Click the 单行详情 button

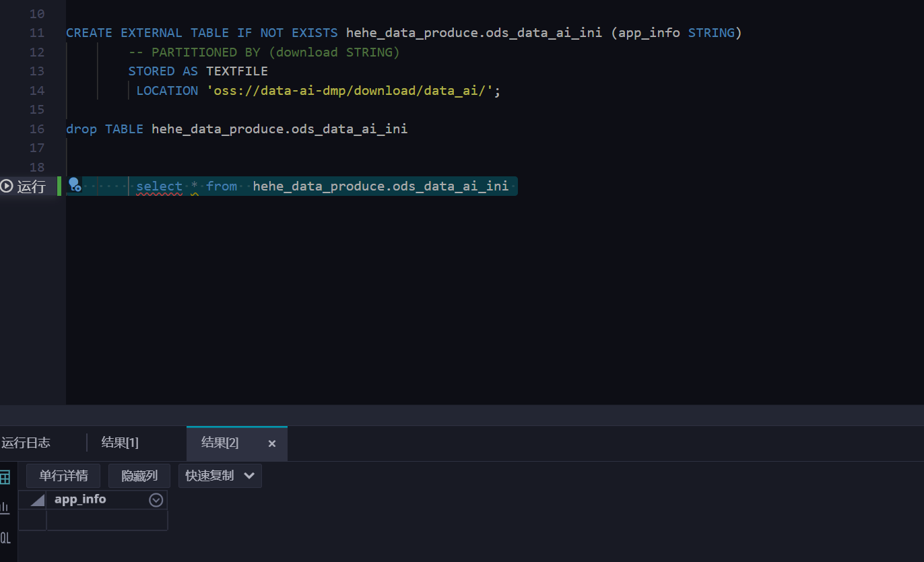(x=63, y=476)
